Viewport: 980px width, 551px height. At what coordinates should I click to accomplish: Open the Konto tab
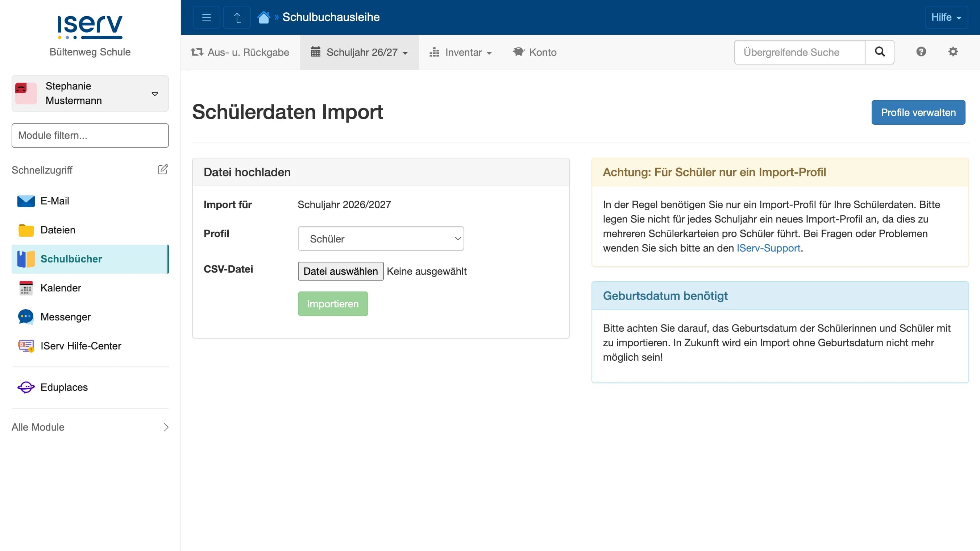click(x=534, y=52)
